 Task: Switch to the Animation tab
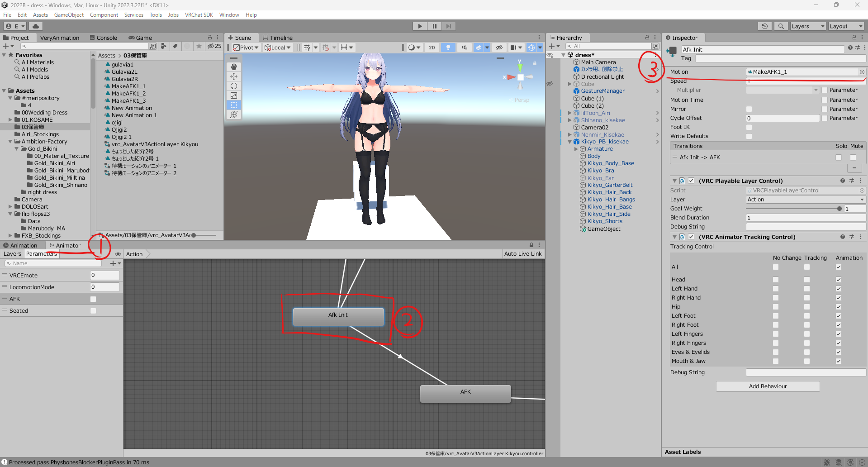coord(20,245)
